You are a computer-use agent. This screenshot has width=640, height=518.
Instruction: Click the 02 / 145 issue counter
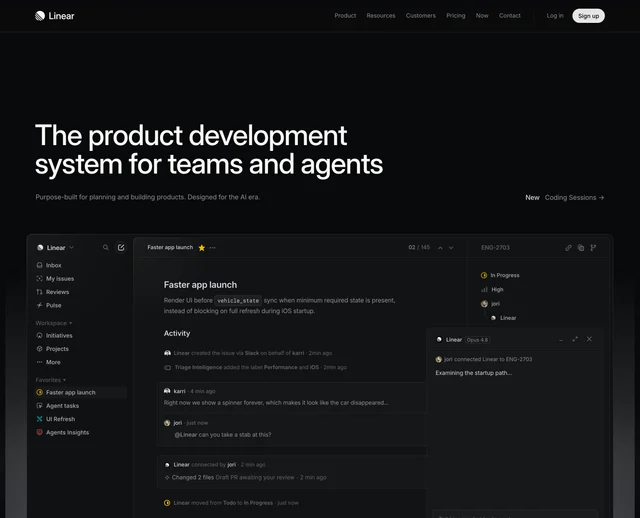[419, 247]
